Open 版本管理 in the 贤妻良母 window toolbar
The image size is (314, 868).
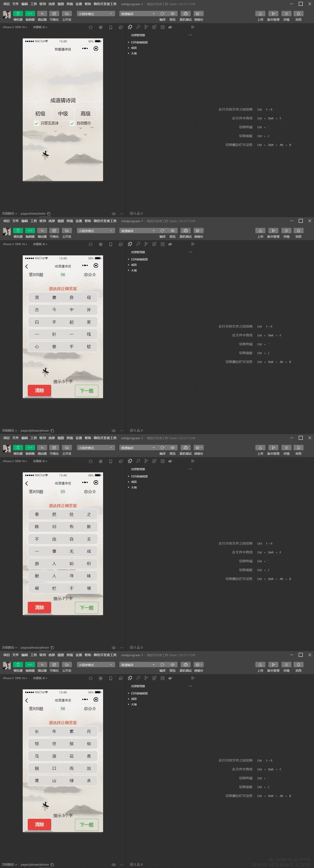273,231
